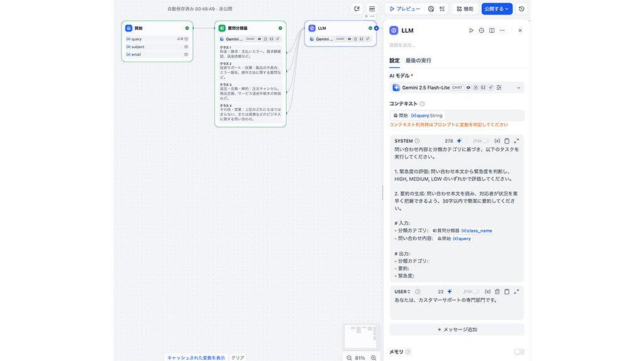
Task: Open prompt generator sparkle in SYSTEM block
Action: click(x=459, y=141)
